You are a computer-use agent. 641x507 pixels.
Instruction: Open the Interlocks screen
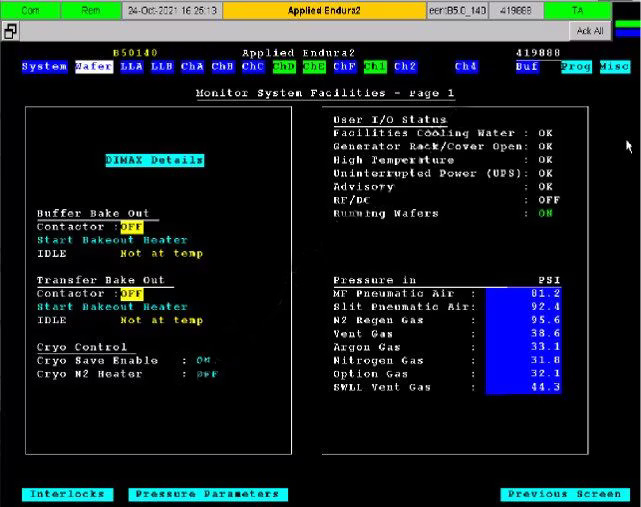pyautogui.click(x=67, y=494)
